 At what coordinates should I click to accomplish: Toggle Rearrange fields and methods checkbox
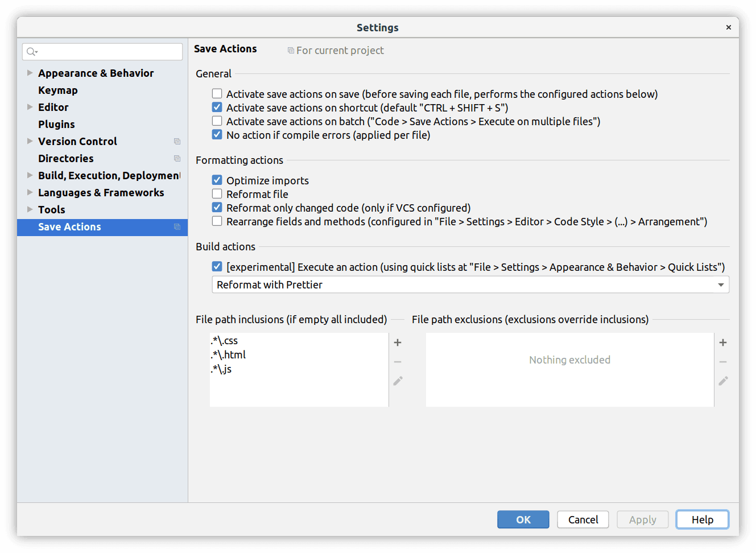click(217, 221)
